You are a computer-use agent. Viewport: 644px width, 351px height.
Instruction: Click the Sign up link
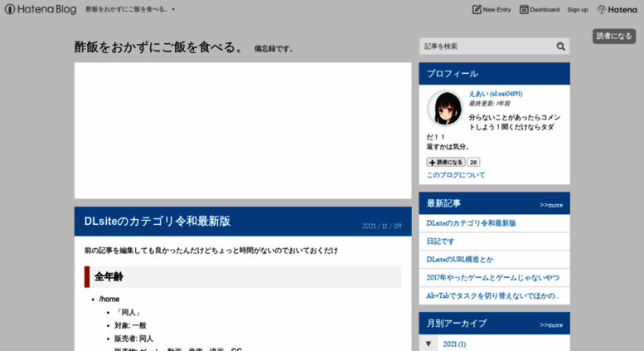[x=578, y=9]
